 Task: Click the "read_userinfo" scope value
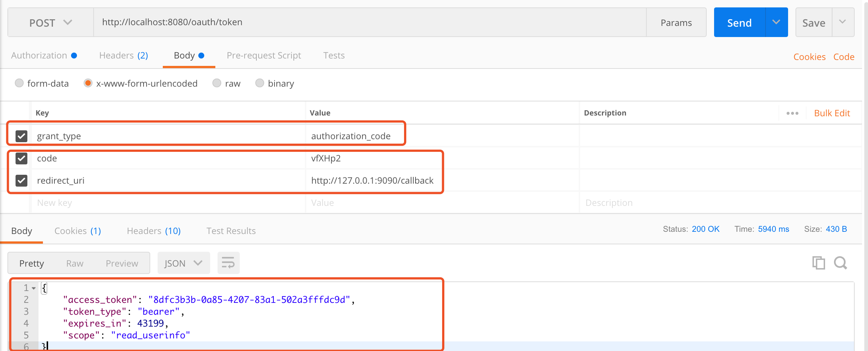pos(151,335)
